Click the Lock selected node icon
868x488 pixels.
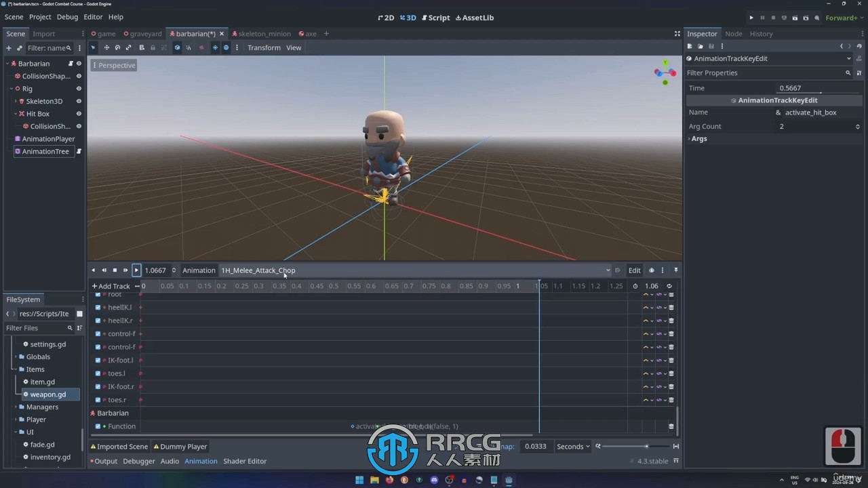[x=153, y=47]
